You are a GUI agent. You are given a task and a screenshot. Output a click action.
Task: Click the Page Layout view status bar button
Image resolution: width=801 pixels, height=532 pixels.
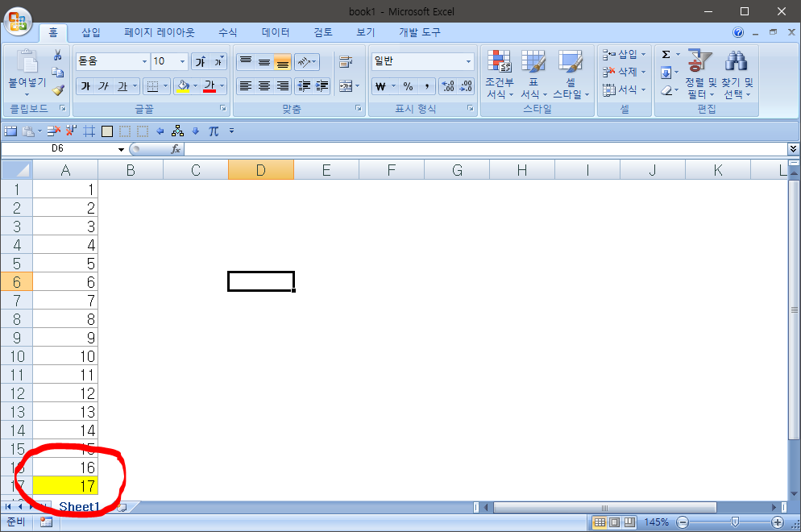[615, 522]
